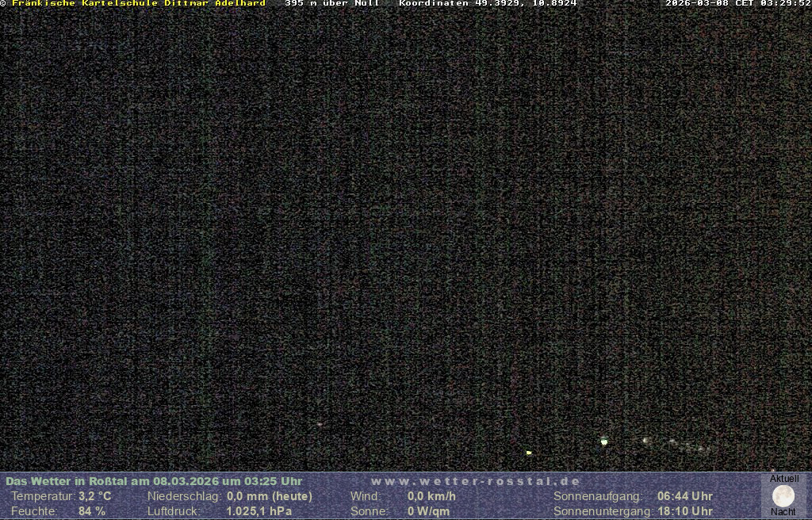Click the copyright symbol at top left
Screen dimensions: 812x520
point(4,3)
